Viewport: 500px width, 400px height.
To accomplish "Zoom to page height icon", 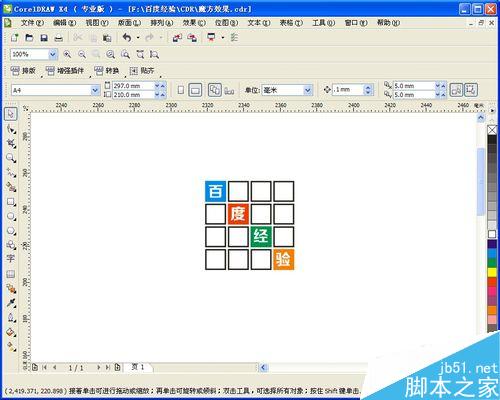I will 154,54.
